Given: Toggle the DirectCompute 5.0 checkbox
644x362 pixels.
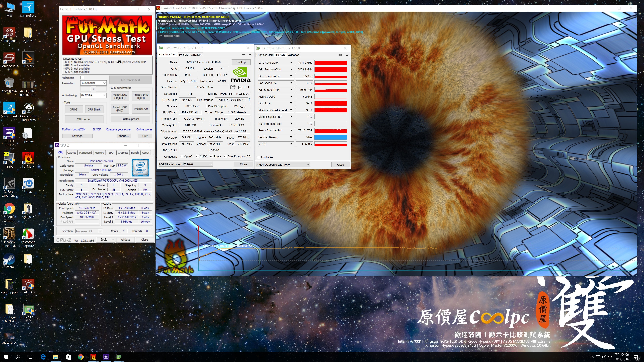Looking at the screenshot, I should 226,156.
